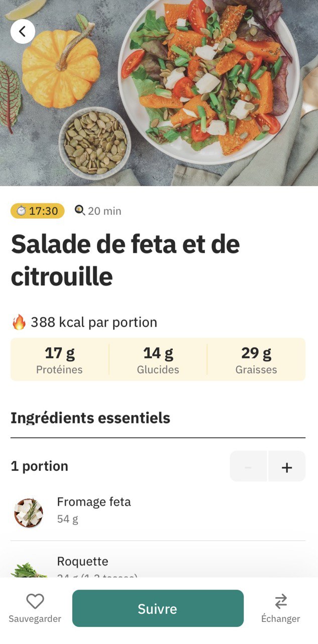Tap the Ingrédients essentiels section header

point(90,418)
